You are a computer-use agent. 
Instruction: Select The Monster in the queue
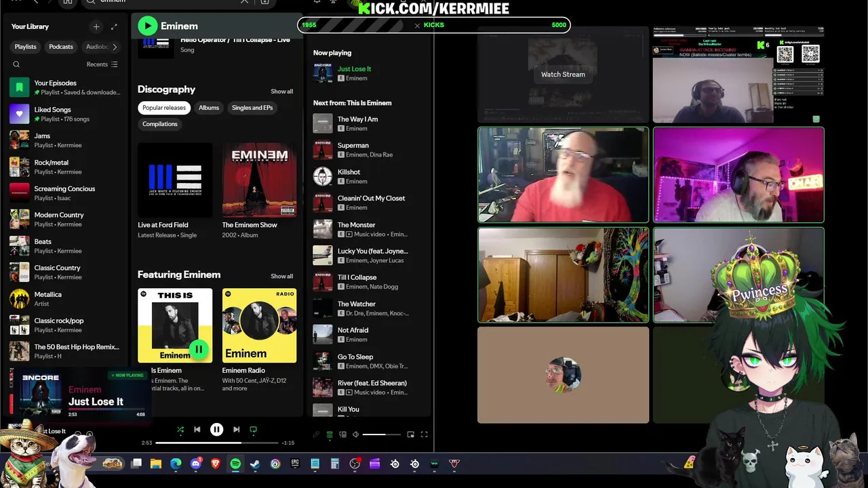click(x=370, y=229)
